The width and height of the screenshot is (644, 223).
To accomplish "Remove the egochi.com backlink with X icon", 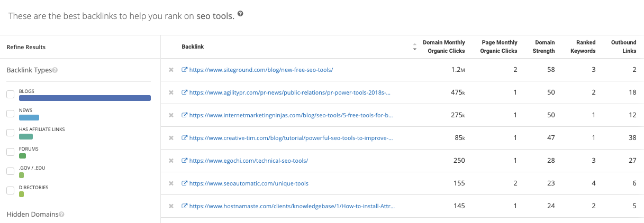I will 171,161.
